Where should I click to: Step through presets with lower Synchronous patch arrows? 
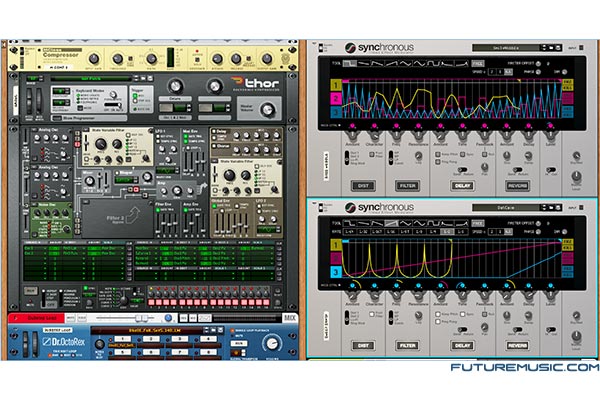[x=545, y=208]
